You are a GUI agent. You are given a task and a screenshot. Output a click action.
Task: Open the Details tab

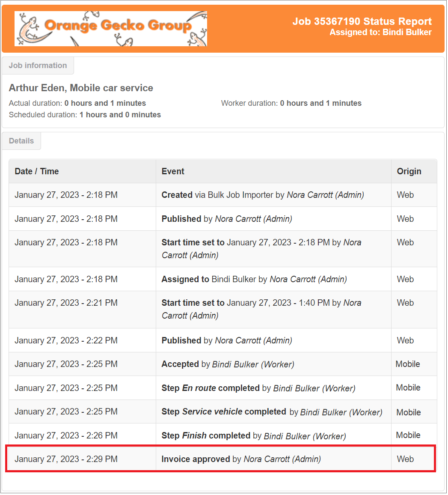(21, 141)
